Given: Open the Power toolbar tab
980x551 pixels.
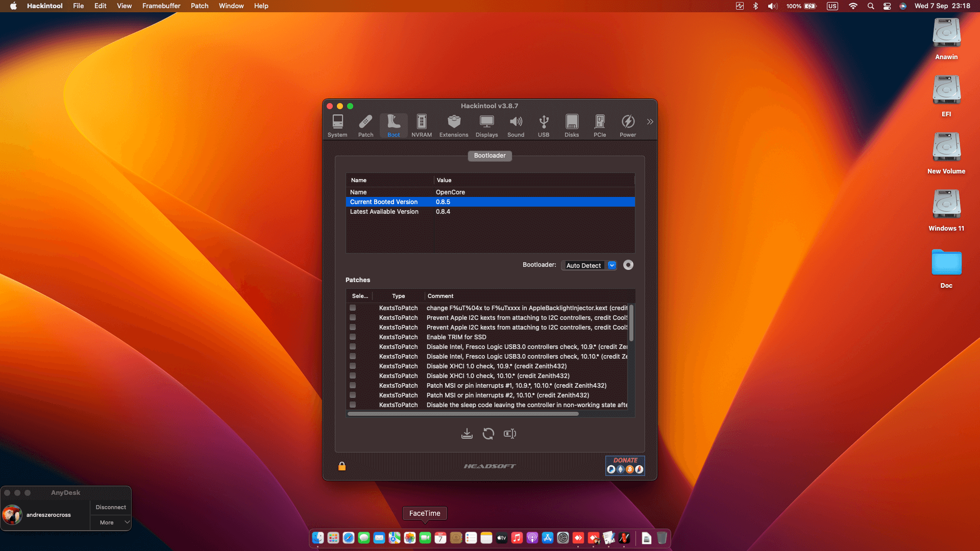Looking at the screenshot, I should click(x=628, y=126).
